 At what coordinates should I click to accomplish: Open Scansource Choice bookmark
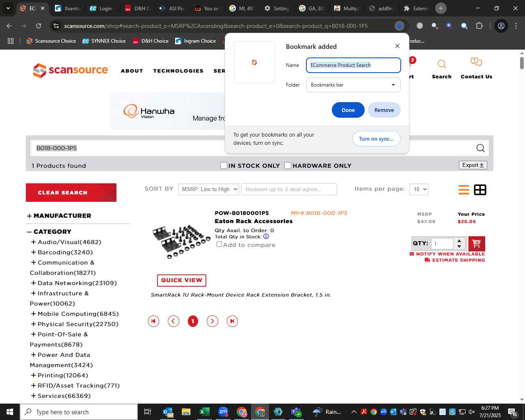click(x=51, y=41)
